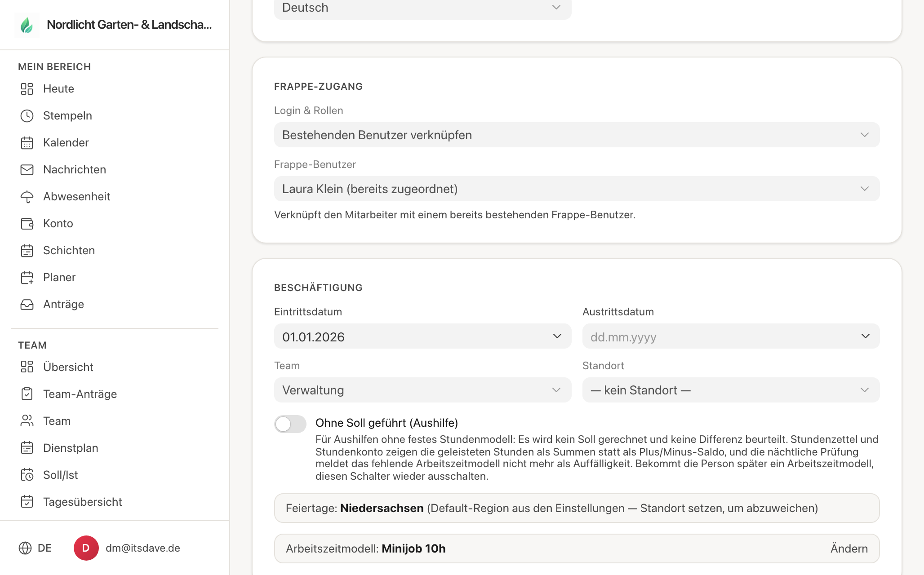This screenshot has height=575, width=924.
Task: Click the Dienstplan calendar icon
Action: coord(27,448)
